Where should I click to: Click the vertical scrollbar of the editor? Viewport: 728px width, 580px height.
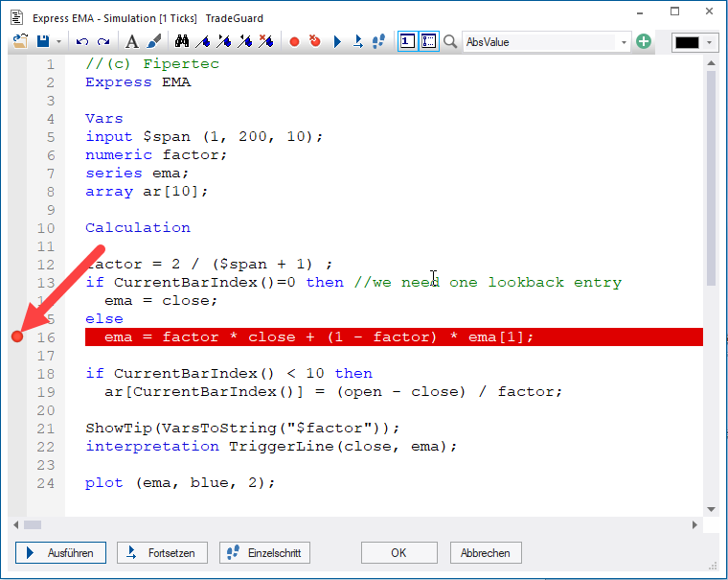tap(711, 288)
